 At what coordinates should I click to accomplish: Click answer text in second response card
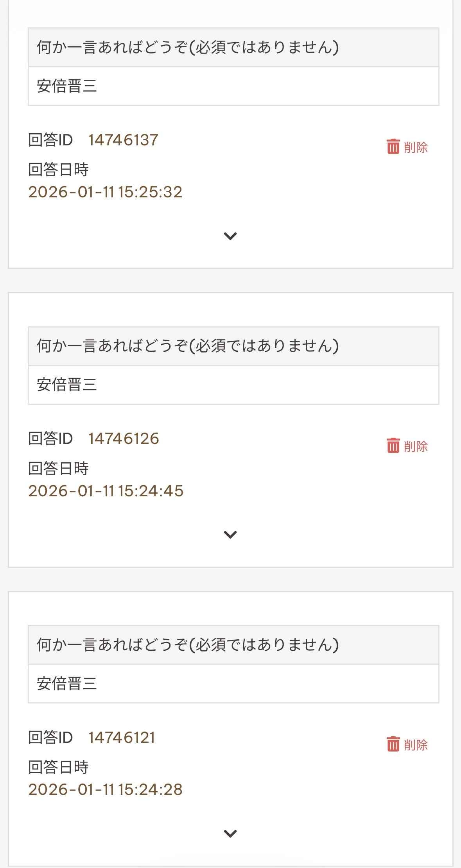pos(67,385)
